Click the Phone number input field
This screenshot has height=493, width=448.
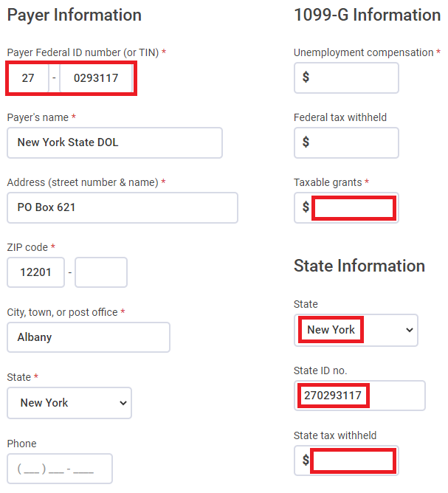click(60, 469)
